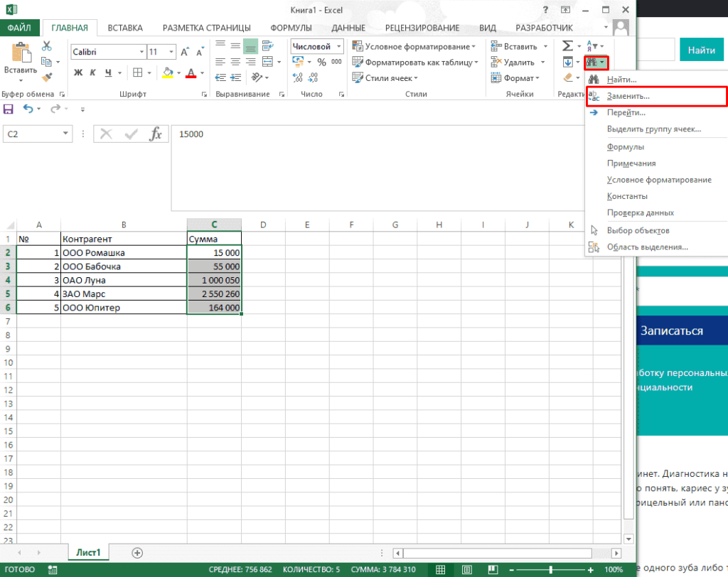Open the Insert Function fx button

tap(155, 134)
